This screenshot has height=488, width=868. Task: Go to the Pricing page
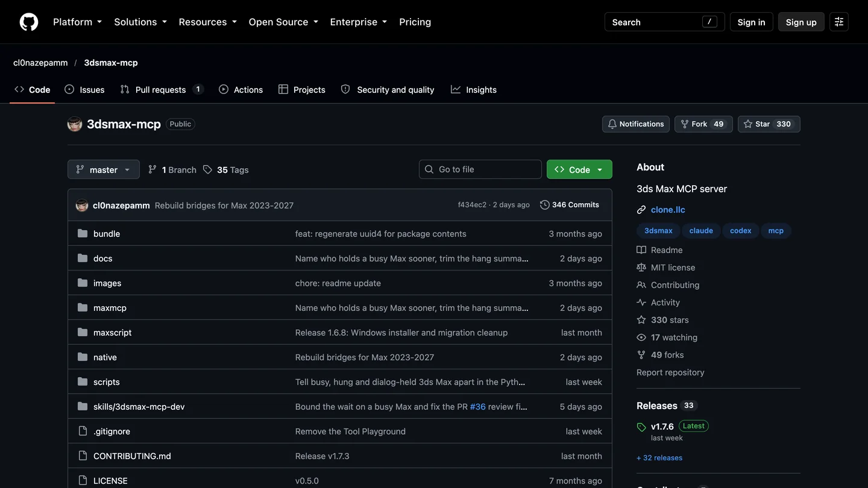coord(415,22)
